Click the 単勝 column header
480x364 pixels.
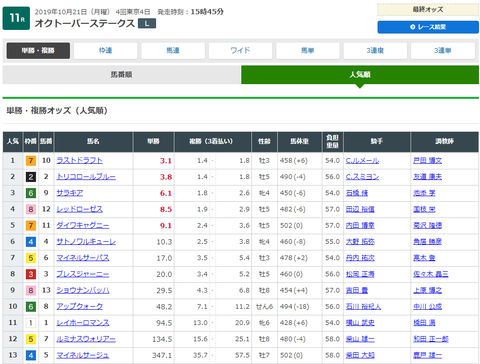154,142
